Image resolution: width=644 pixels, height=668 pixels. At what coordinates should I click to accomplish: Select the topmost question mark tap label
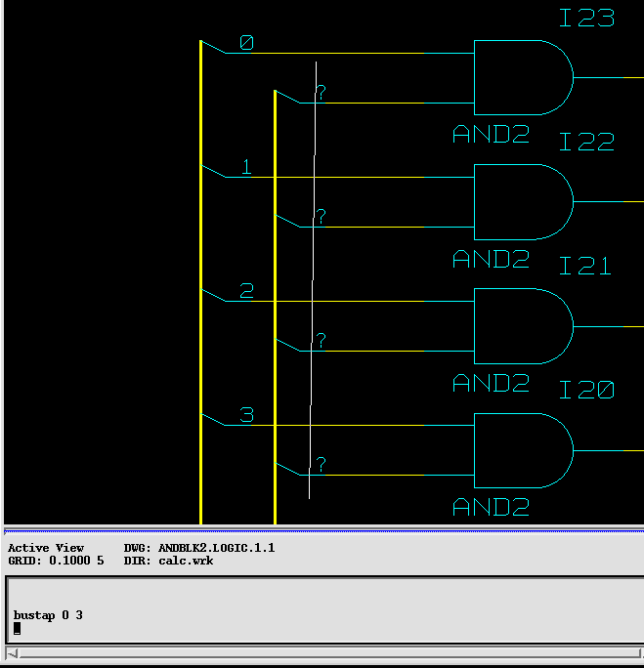tap(321, 93)
